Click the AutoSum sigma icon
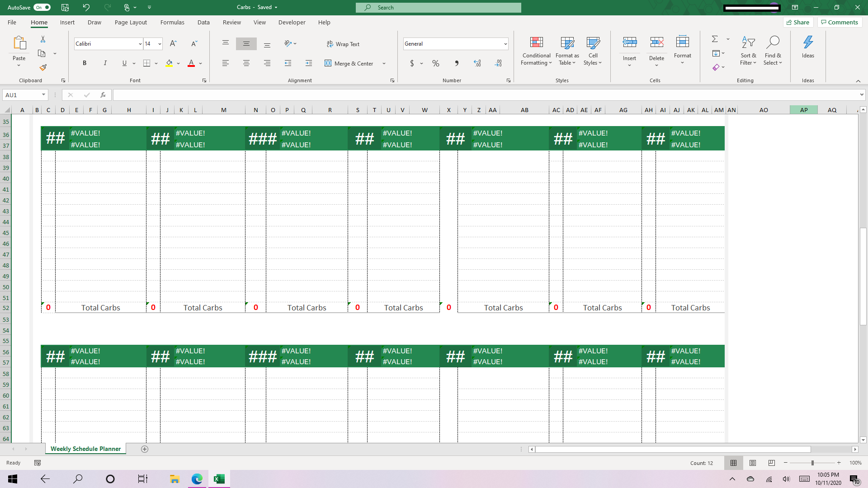The image size is (868, 488). (x=715, y=39)
